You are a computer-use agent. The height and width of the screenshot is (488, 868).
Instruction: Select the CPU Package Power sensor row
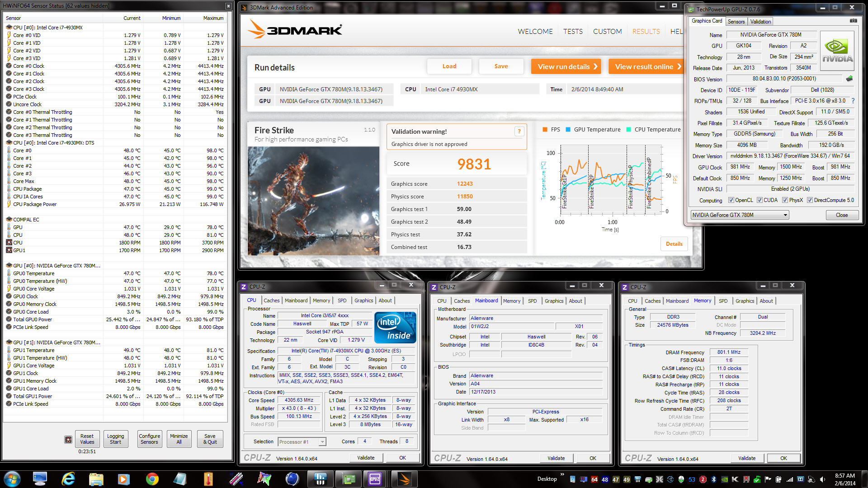pos(116,204)
